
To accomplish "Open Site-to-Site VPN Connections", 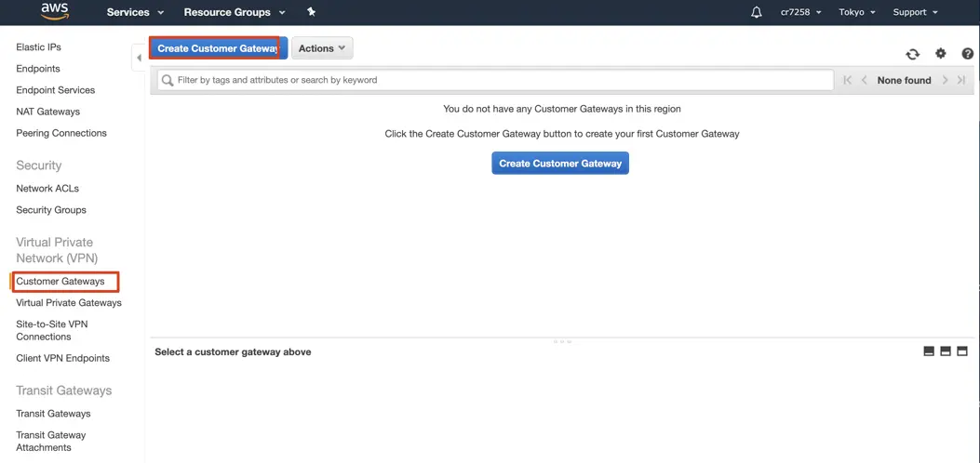I will point(52,330).
